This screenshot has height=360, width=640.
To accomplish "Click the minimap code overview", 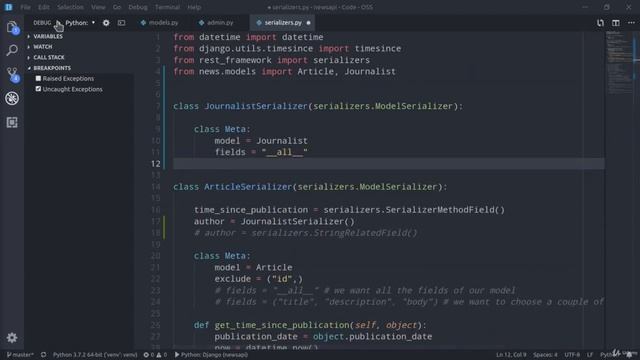I will (x=620, y=61).
